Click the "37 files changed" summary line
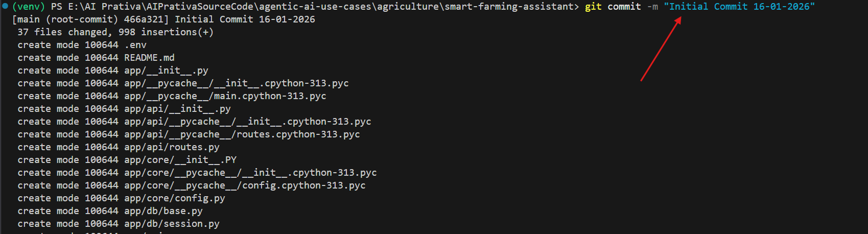Viewport: 868px width, 234px height. 115,32
